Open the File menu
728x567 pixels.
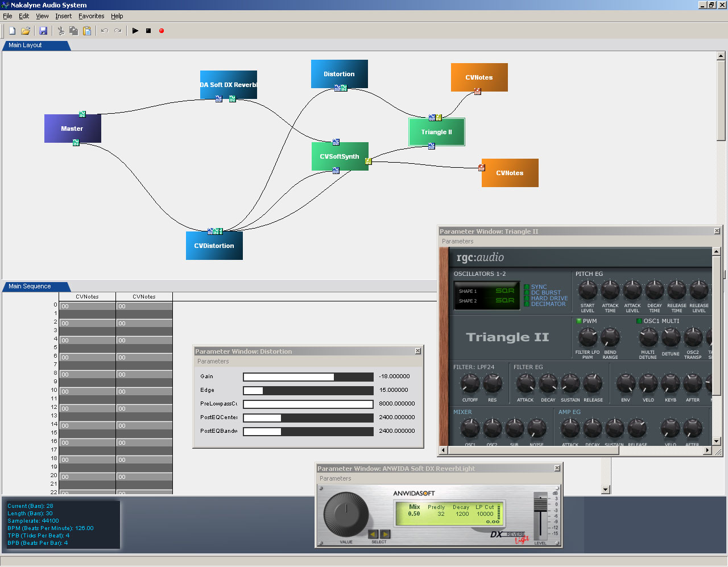(7, 16)
